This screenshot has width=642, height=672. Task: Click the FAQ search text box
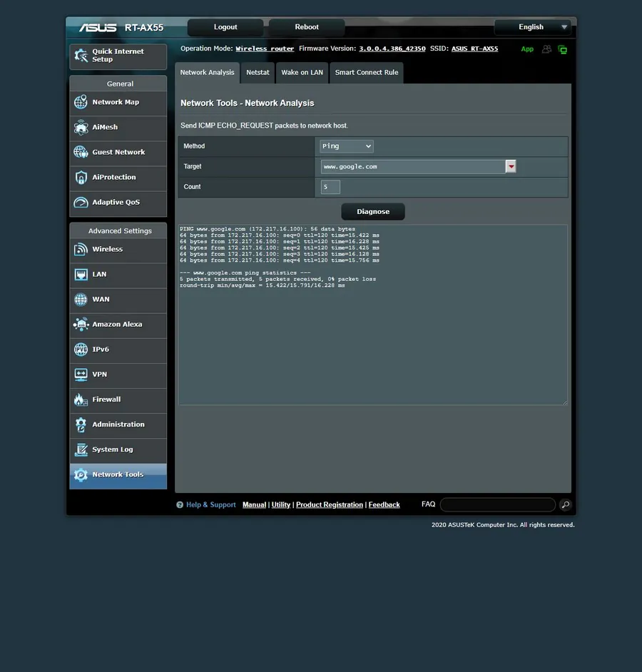498,505
